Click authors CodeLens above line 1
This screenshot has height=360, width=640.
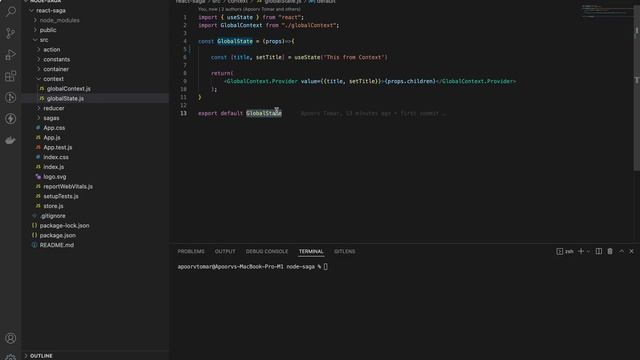249,9
